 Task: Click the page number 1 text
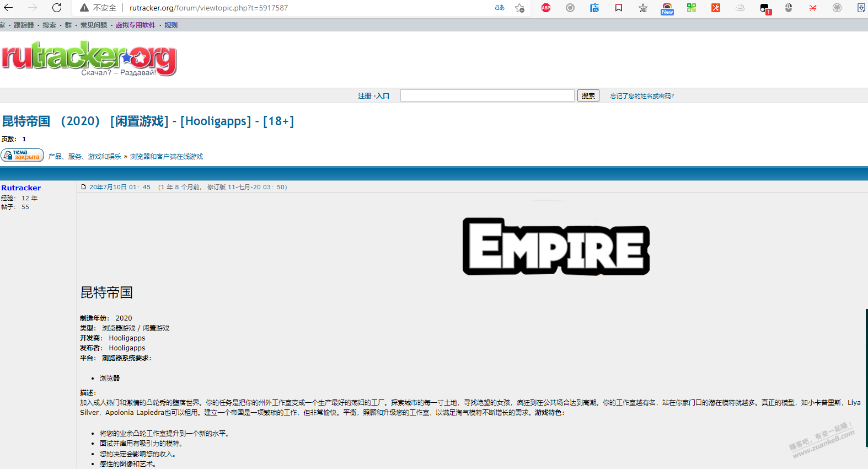[24, 139]
